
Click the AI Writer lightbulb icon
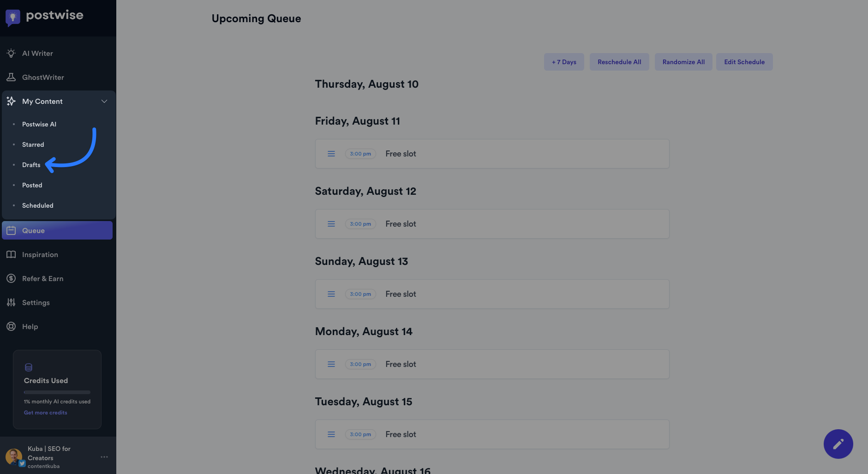point(11,53)
